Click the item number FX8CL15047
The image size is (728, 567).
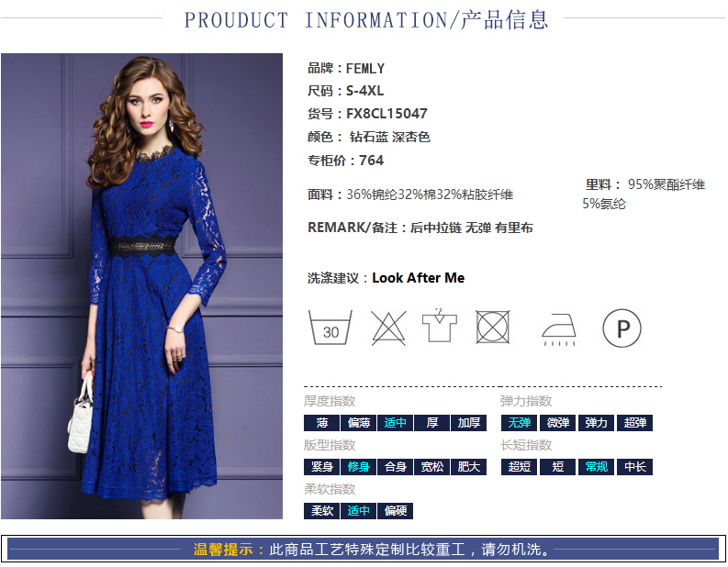tap(386, 114)
